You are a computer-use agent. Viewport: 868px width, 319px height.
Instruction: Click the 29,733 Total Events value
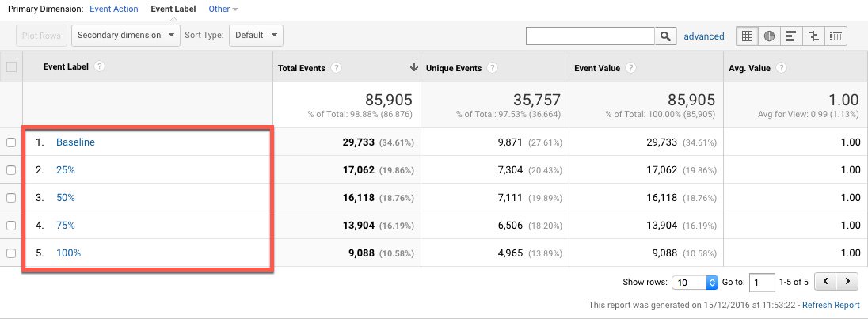pyautogui.click(x=358, y=142)
